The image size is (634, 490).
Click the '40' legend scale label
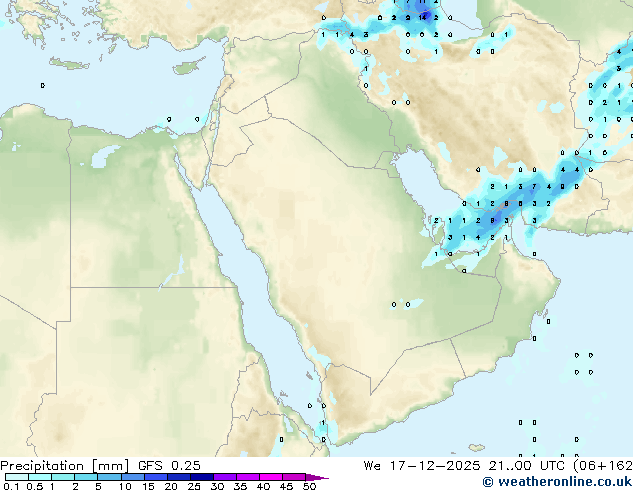263,486
